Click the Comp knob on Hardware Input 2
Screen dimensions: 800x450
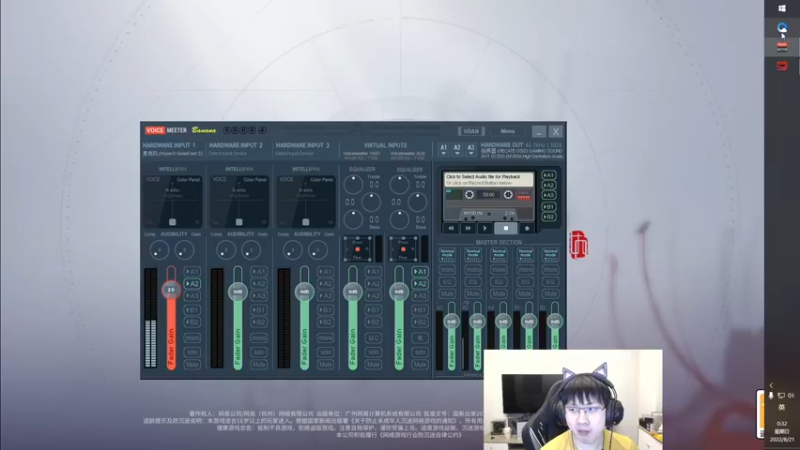pos(226,250)
